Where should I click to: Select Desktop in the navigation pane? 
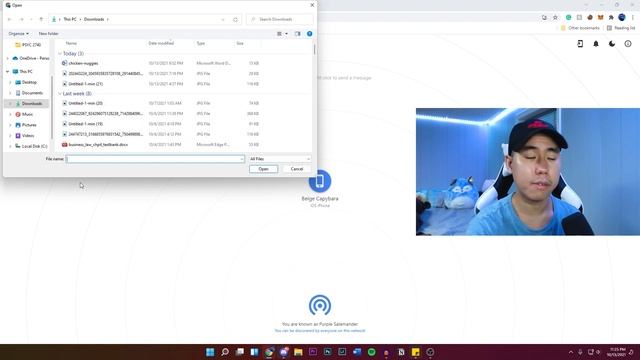point(26,82)
